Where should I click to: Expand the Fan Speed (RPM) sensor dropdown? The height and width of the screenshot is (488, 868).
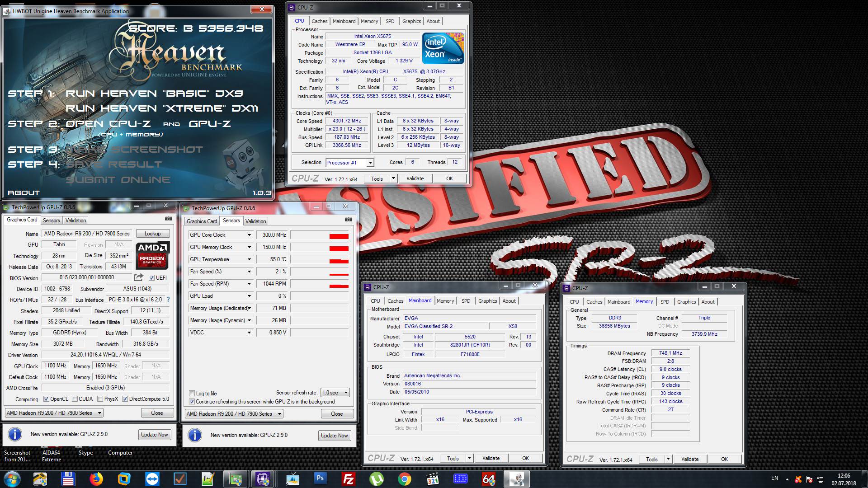pyautogui.click(x=249, y=284)
